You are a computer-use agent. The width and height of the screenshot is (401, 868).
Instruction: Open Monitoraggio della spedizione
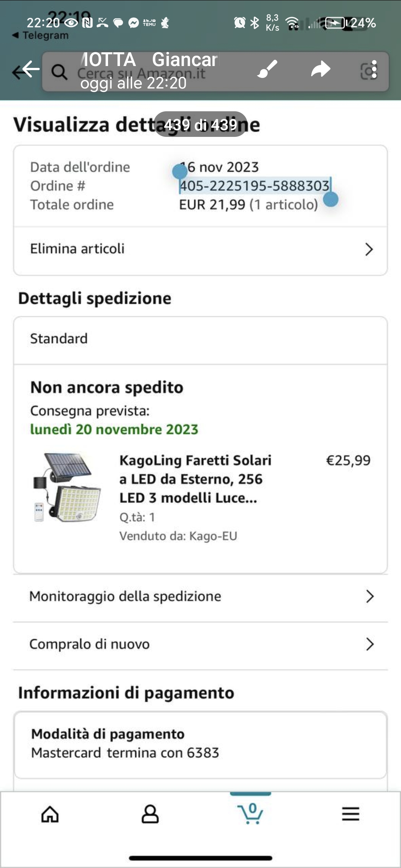click(200, 597)
